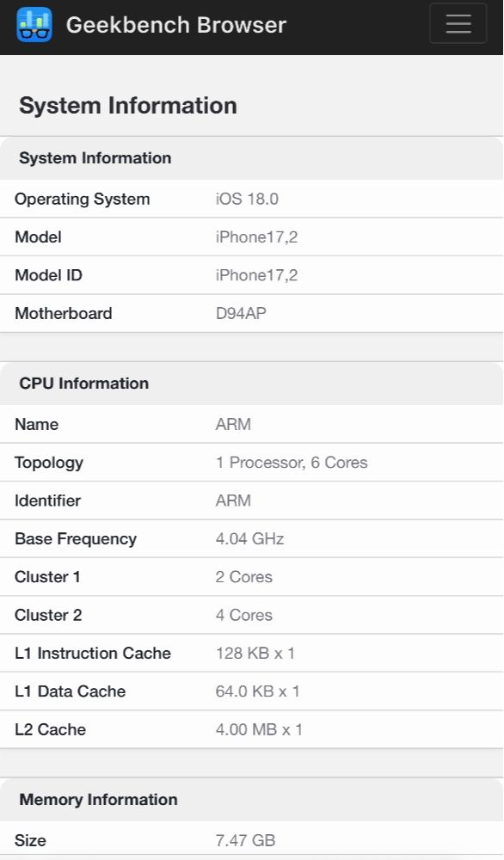Select the Cluster 1 row
The width and height of the screenshot is (504, 860).
pos(252,577)
